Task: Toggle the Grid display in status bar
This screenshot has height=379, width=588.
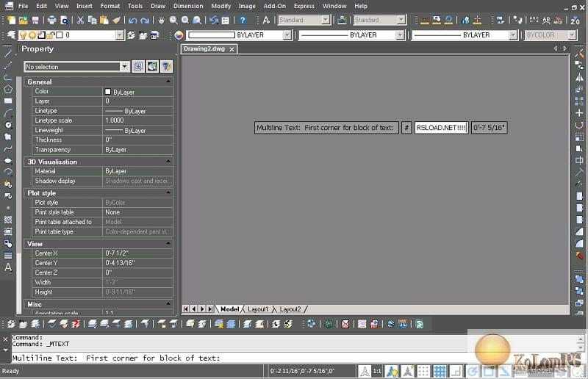Action: point(440,371)
